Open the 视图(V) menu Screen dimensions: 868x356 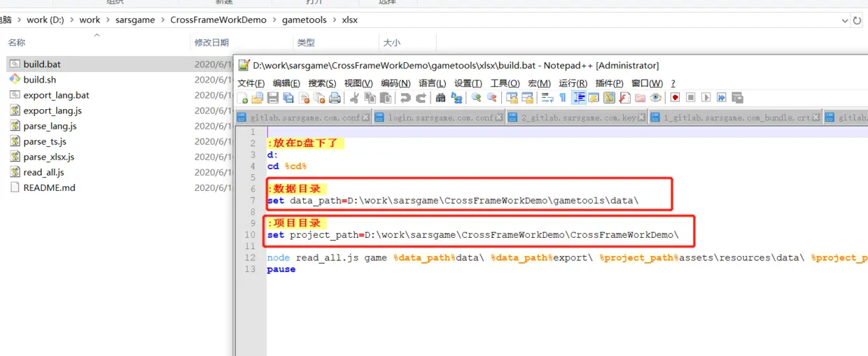pos(358,83)
